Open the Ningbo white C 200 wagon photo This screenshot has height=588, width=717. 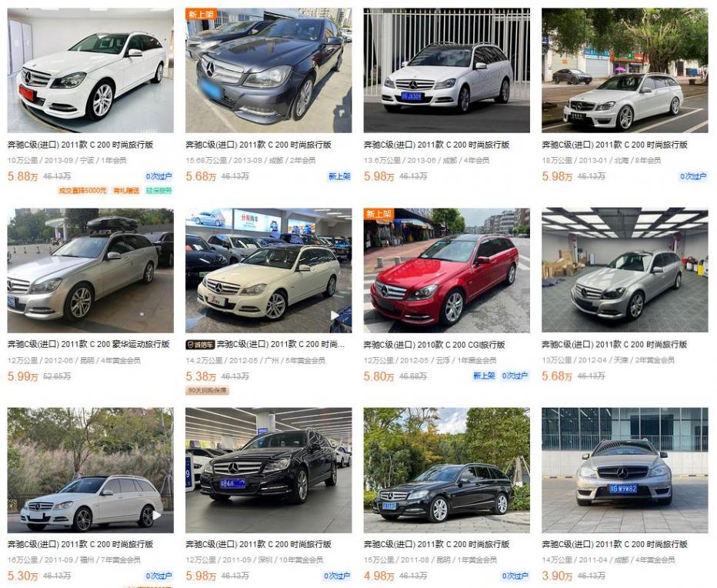pyautogui.click(x=91, y=71)
